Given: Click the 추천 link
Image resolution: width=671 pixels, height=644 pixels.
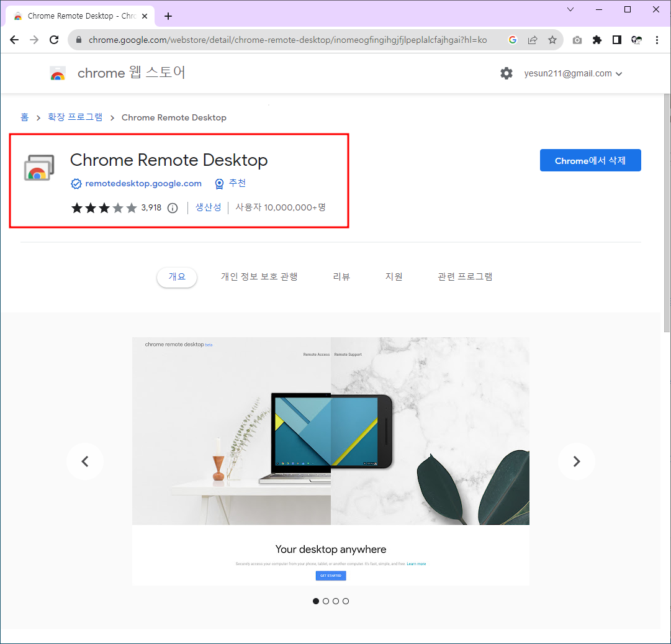Looking at the screenshot, I should pyautogui.click(x=237, y=183).
